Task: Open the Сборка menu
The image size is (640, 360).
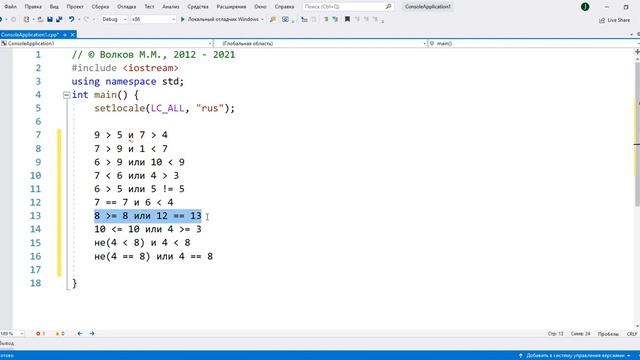Action: tap(100, 7)
